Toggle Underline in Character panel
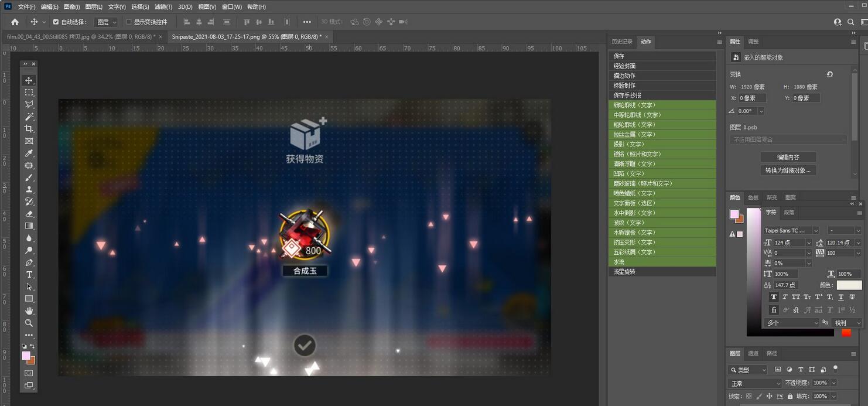 (x=841, y=297)
